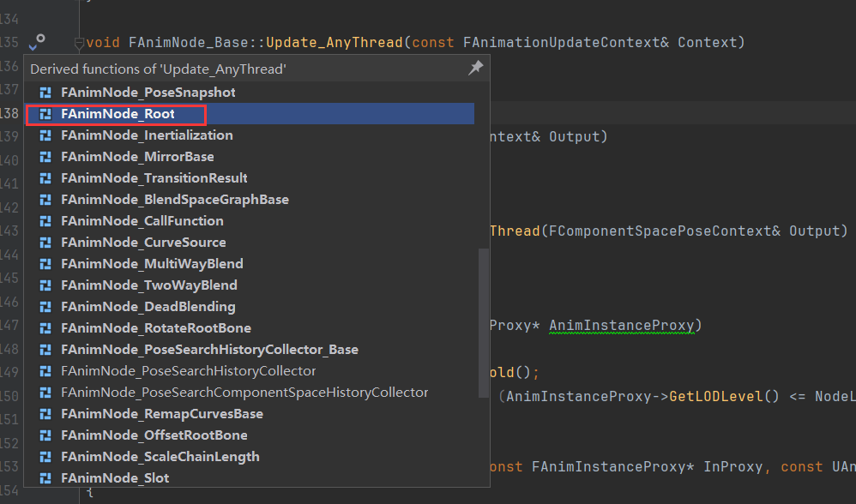The image size is (856, 504).
Task: Select the FAnimNode_CurveSource item icon
Action: (x=45, y=243)
